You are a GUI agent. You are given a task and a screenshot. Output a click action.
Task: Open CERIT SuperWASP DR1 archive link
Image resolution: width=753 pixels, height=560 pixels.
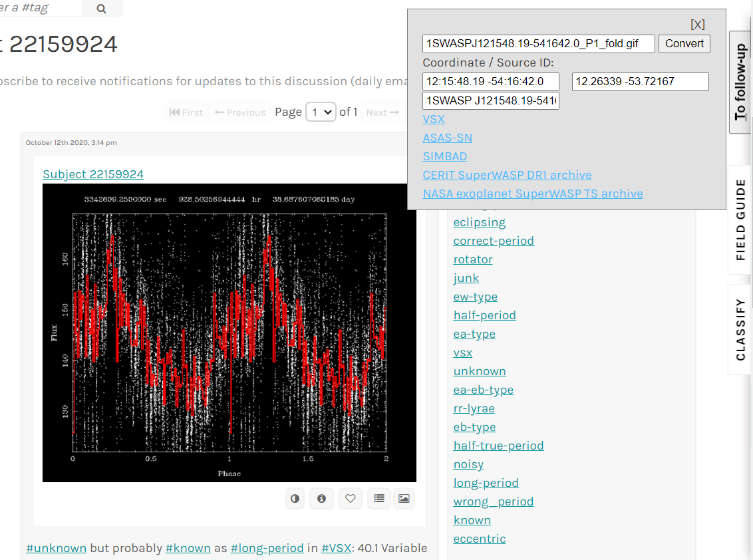pyautogui.click(x=507, y=175)
